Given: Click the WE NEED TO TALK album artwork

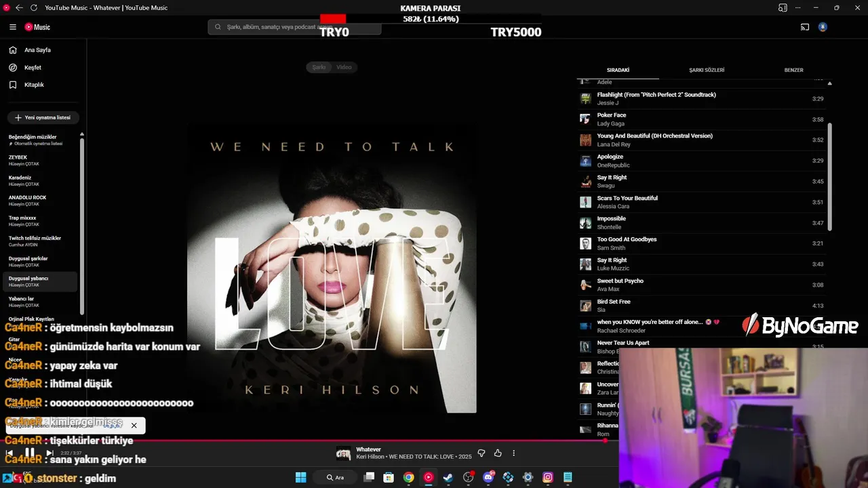Looking at the screenshot, I should 332,268.
